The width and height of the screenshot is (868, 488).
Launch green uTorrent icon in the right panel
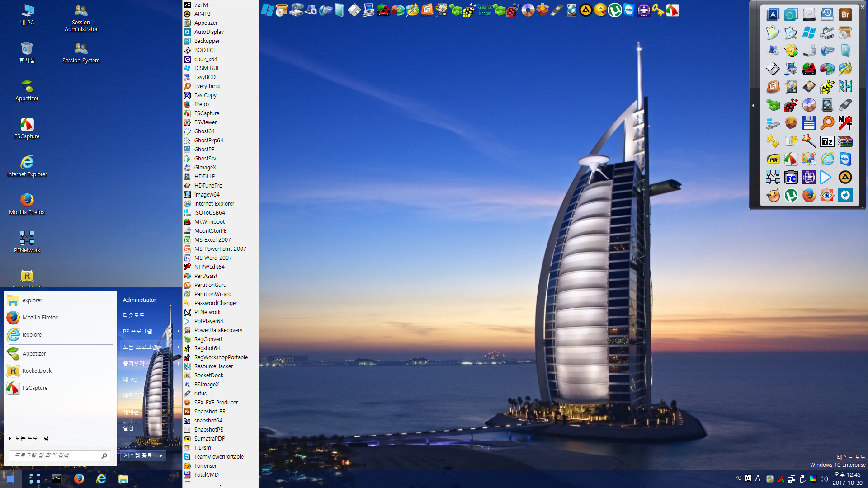point(791,195)
